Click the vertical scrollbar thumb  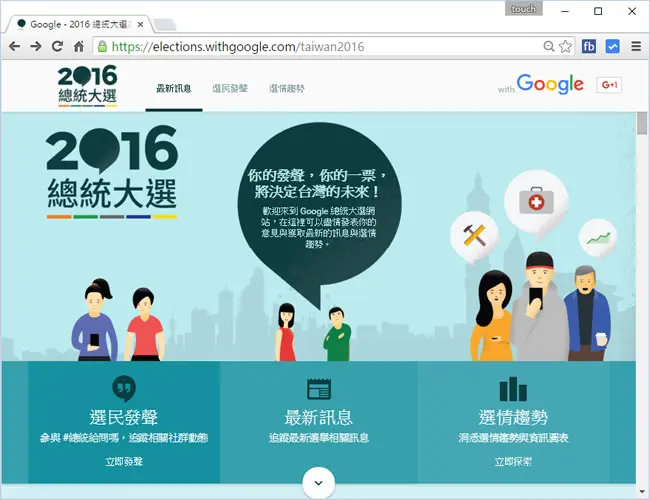pyautogui.click(x=642, y=123)
